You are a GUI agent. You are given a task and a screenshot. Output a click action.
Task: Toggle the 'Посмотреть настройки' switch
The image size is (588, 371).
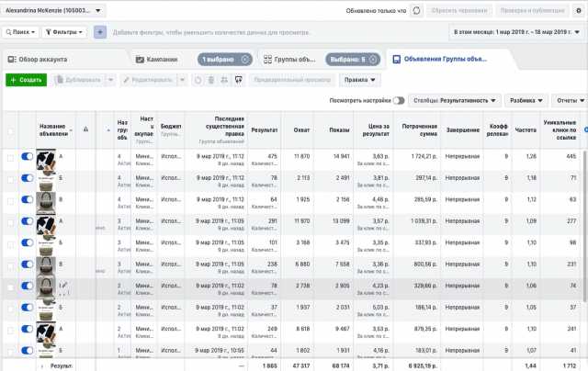pos(399,99)
